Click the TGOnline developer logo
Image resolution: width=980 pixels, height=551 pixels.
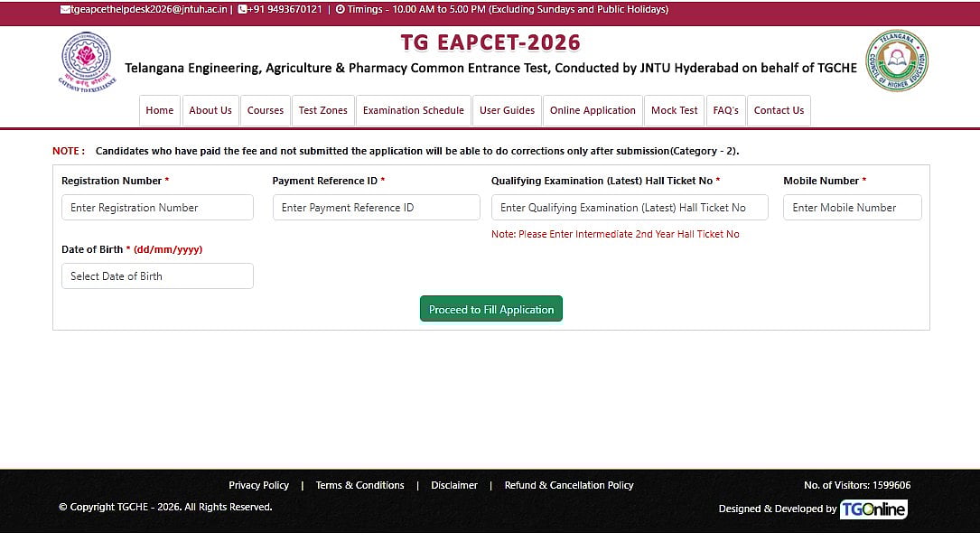pyautogui.click(x=873, y=509)
